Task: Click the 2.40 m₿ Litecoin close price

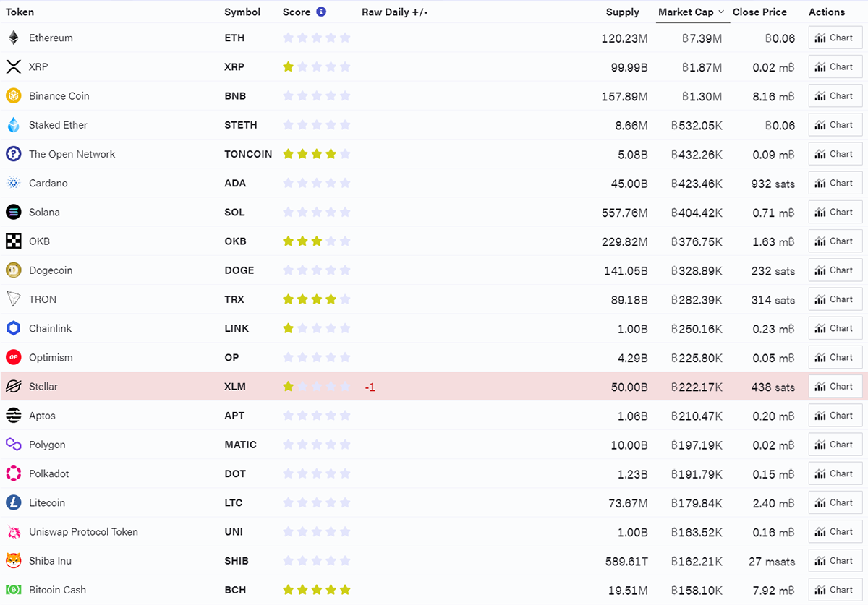Action: [773, 503]
